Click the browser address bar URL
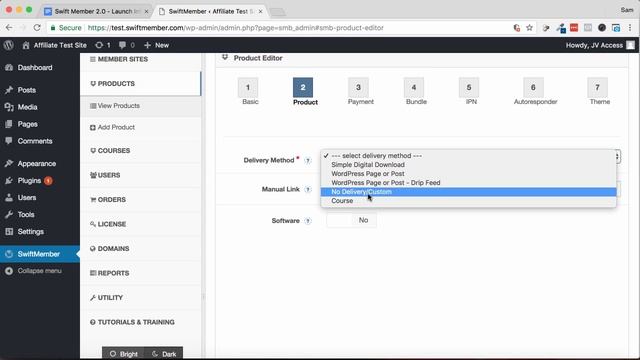 [x=236, y=28]
